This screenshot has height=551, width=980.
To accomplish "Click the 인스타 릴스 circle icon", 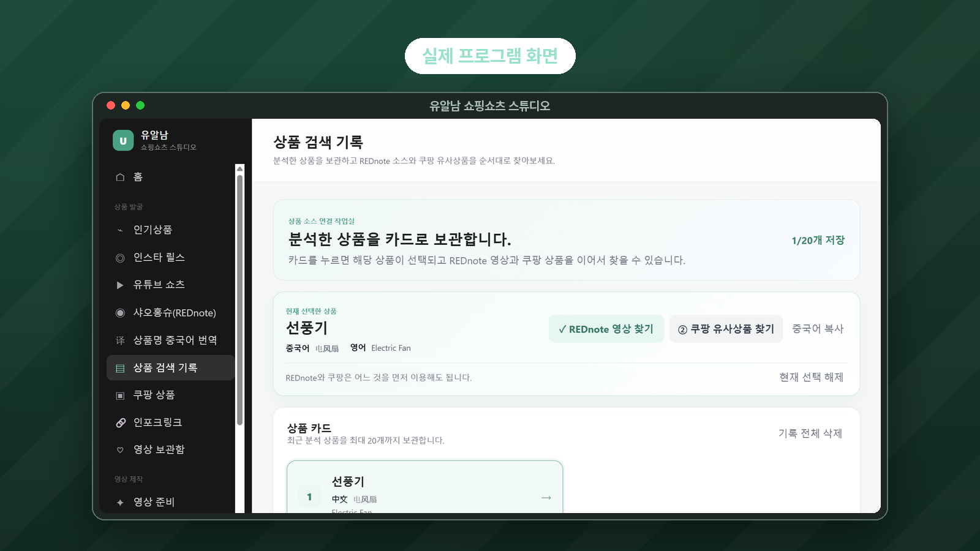I will click(120, 258).
